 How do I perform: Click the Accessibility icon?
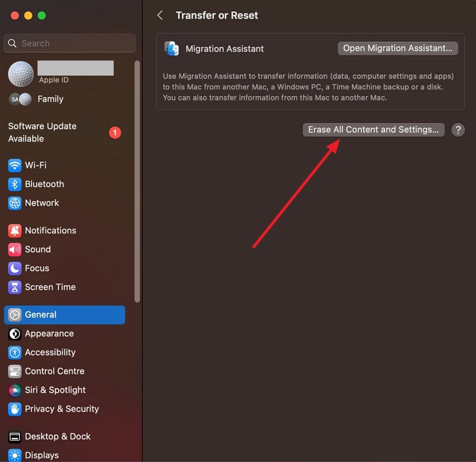[x=15, y=352]
